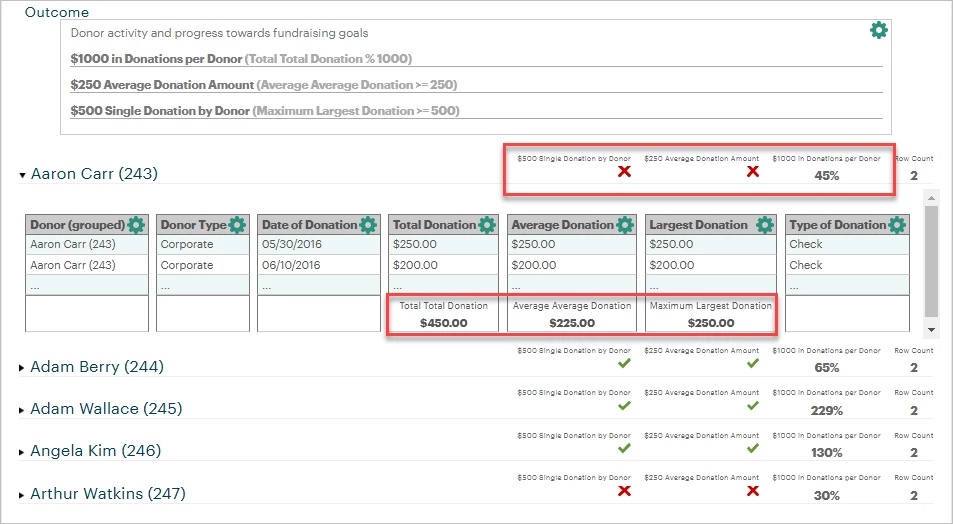Click the Corporate cell in the 05/30/2016 row
Viewport: 953px width, 524px height.
[x=203, y=244]
